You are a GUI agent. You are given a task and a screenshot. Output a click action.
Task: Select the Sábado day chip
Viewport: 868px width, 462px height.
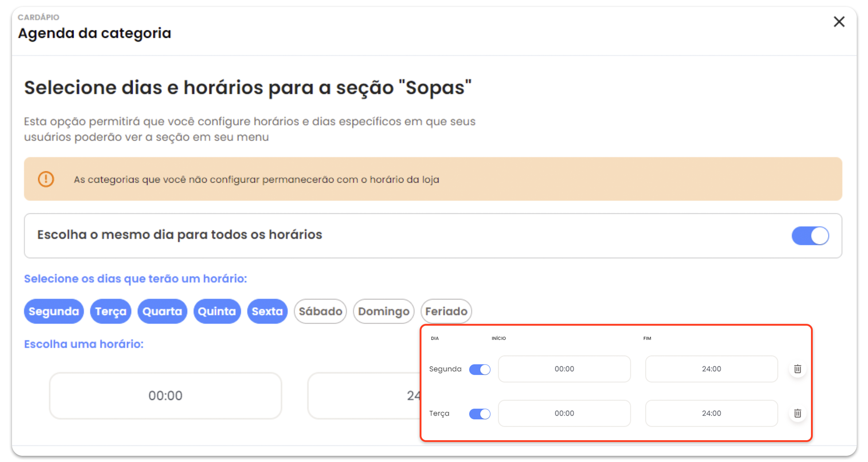(320, 311)
